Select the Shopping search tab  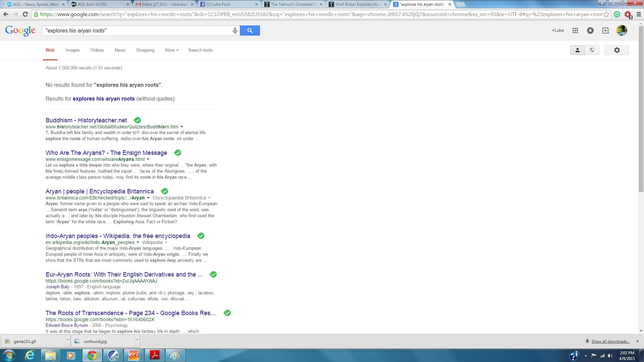pyautogui.click(x=145, y=50)
